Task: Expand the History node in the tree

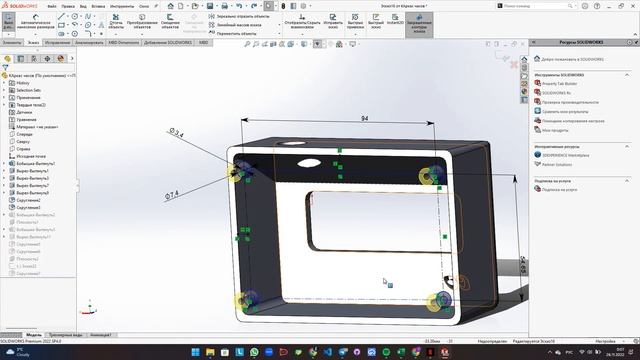Action: (x=4, y=83)
